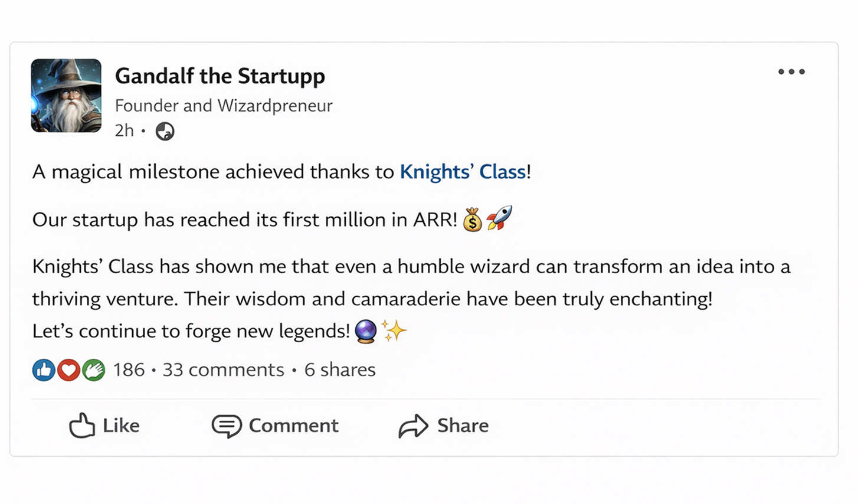858x504 pixels.
Task: View the 6 shares
Action: pos(339,369)
